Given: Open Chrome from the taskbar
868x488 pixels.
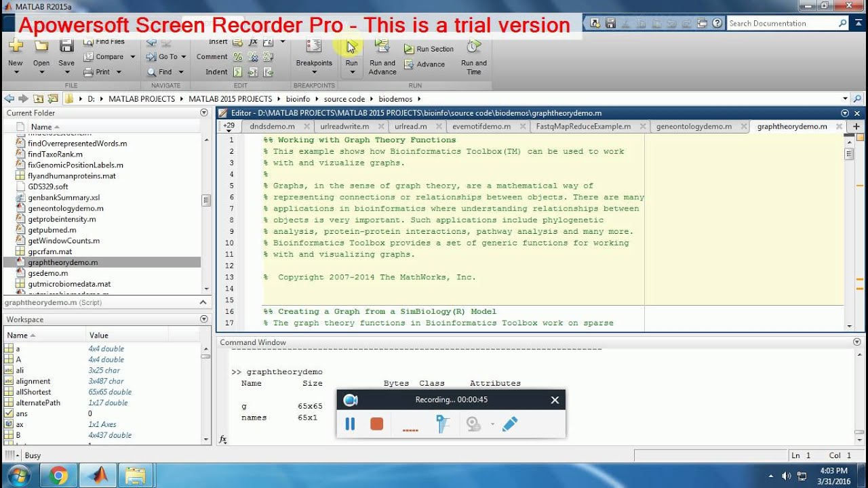Looking at the screenshot, I should pos(58,476).
